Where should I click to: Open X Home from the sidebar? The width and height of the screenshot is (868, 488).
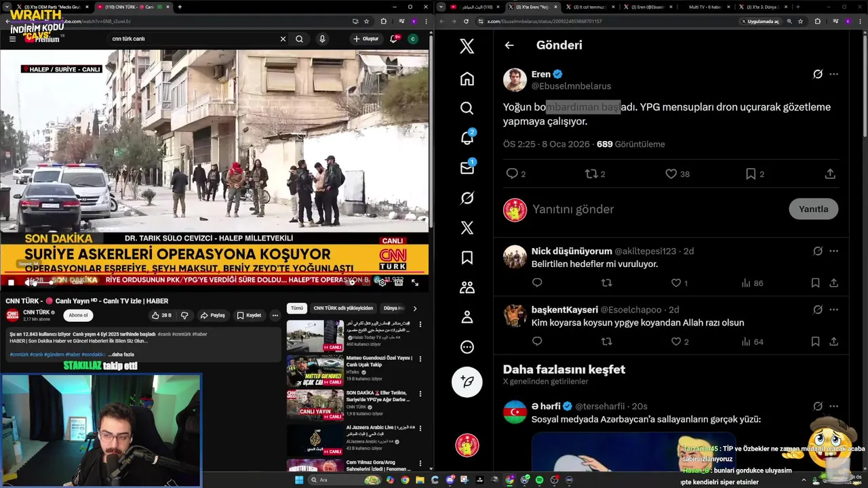pyautogui.click(x=467, y=79)
